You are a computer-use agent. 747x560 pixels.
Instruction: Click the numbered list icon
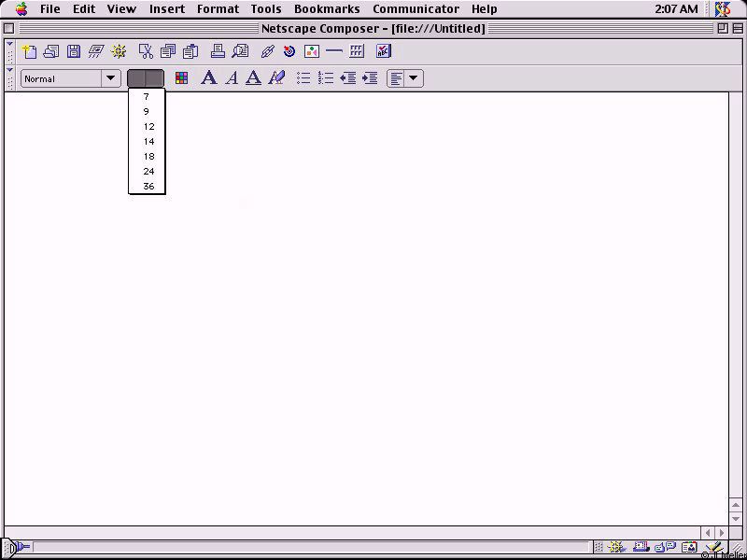pos(325,78)
